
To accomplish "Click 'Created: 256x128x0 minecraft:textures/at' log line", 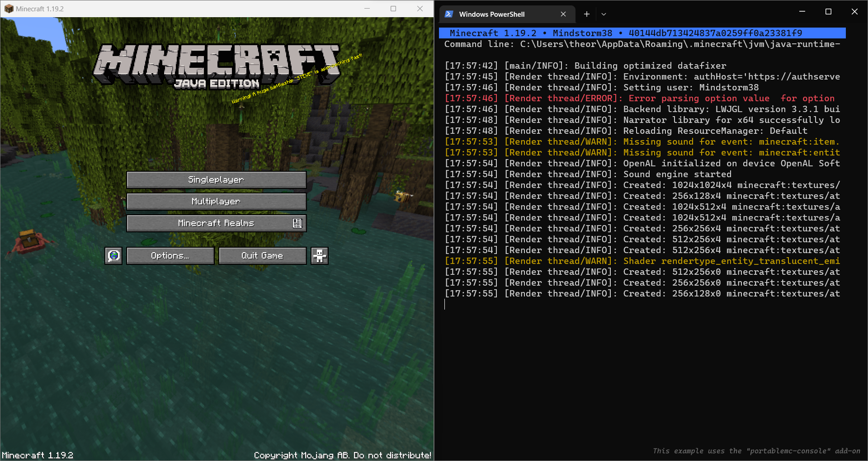I will coord(642,293).
